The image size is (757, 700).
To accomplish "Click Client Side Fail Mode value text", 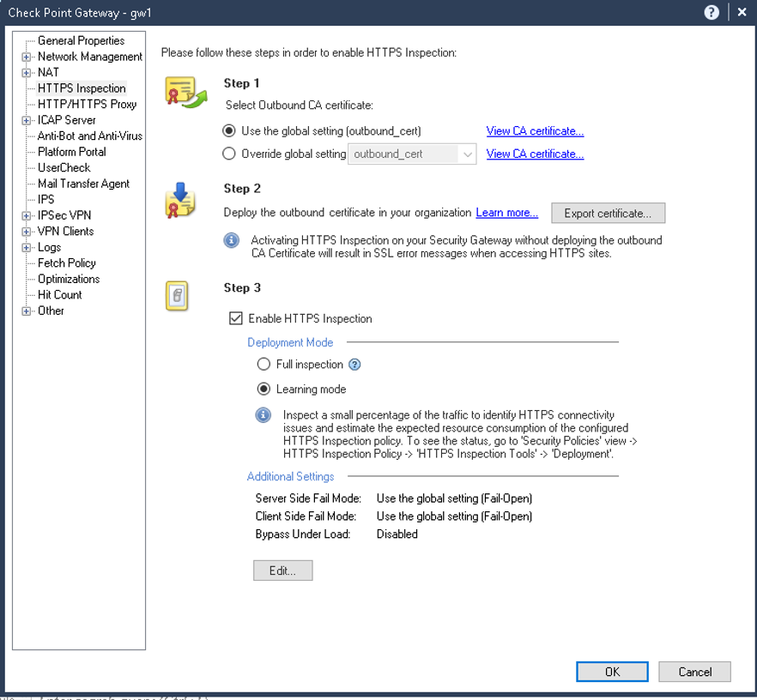I will pos(454,516).
